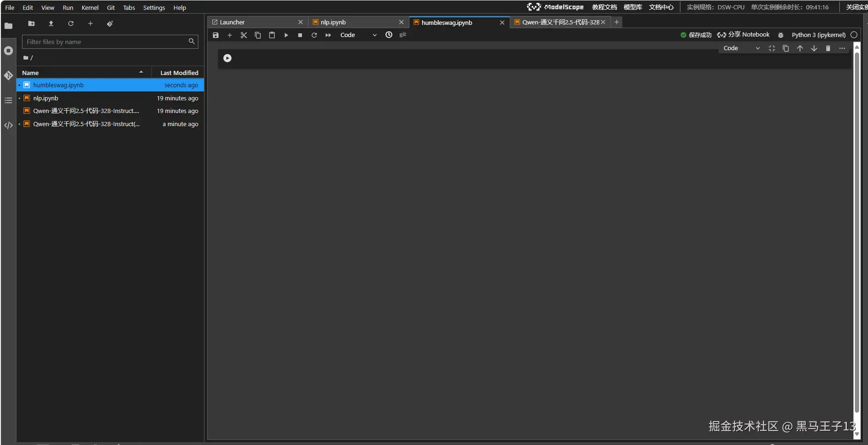Click the share Notebook button
868x445 pixels.
click(743, 35)
